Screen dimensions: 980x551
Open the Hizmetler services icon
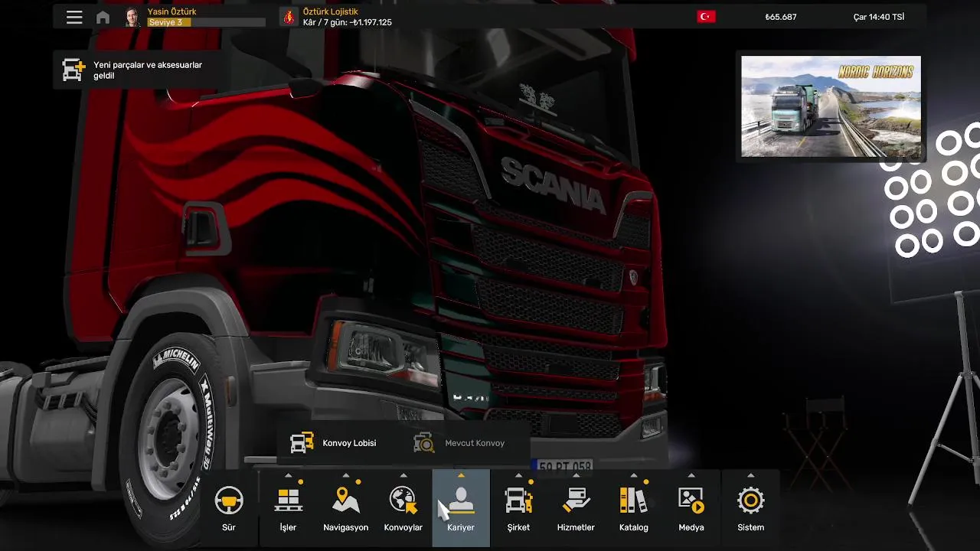pyautogui.click(x=576, y=500)
